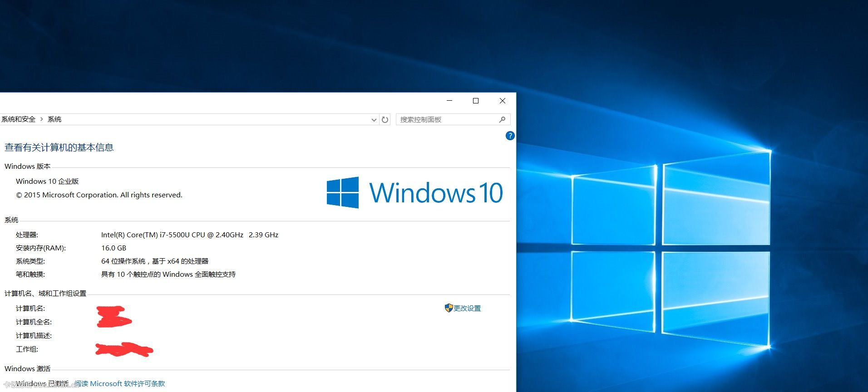868x392 pixels.
Task: Click the 2015 Microsoft Corporation copyright text
Action: [x=99, y=195]
